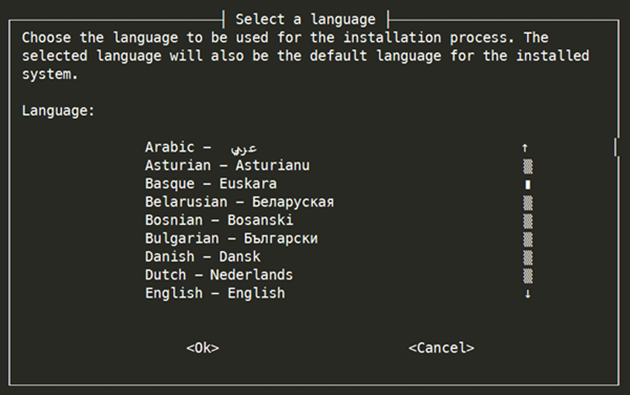Click the white scrollbar position thumb
Screen dimensions: 630x395
pyautogui.click(x=528, y=184)
